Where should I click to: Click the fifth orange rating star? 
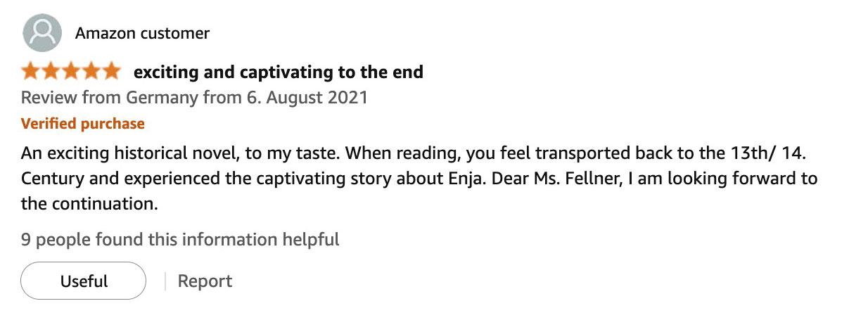111,72
